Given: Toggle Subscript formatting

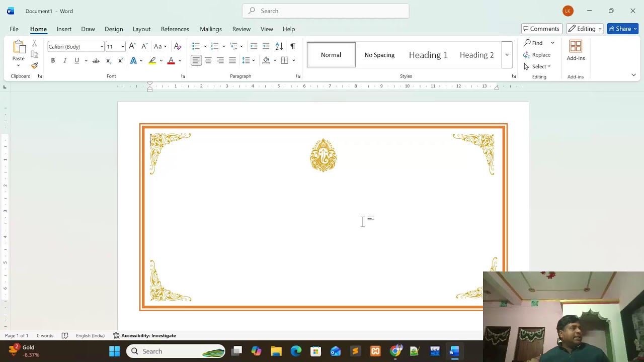Looking at the screenshot, I should tap(108, 60).
